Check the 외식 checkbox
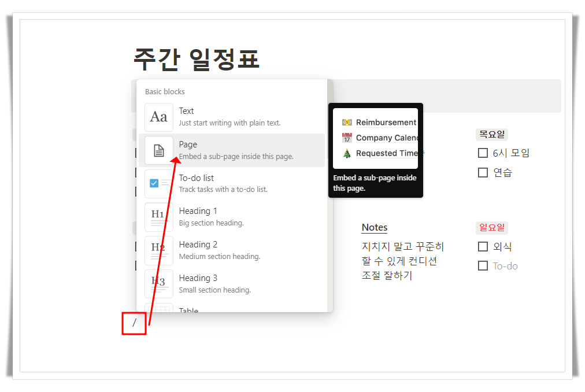Screen dimensions: 585x392 [x=483, y=246]
